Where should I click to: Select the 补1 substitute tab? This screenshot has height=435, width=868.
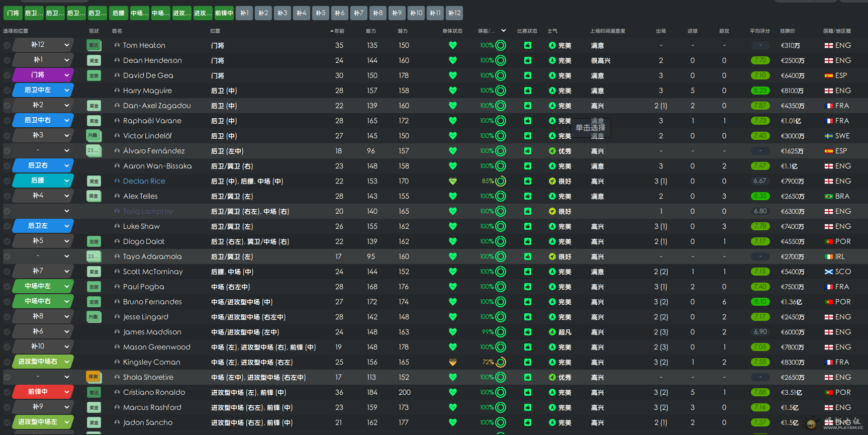(x=244, y=13)
